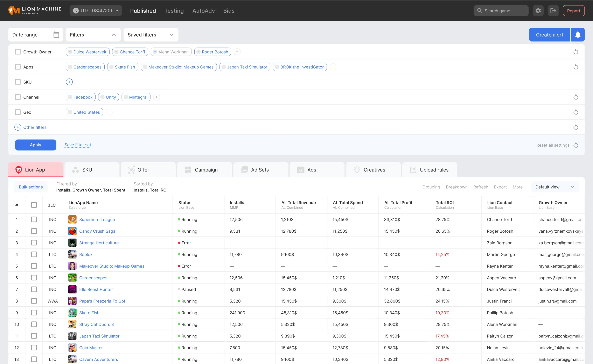Image resolution: width=593 pixels, height=364 pixels.
Task: Switch to the Testing section
Action: tap(174, 11)
